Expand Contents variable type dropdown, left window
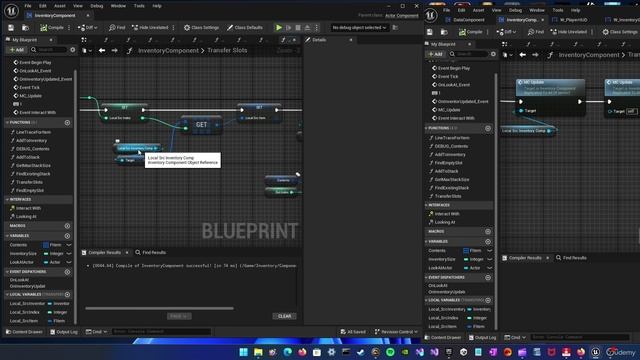Screen dimensions: 640x360 point(69,245)
